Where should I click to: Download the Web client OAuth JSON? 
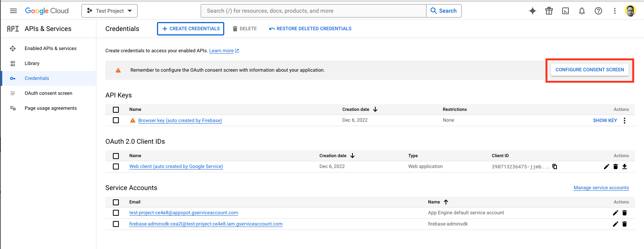pyautogui.click(x=625, y=166)
